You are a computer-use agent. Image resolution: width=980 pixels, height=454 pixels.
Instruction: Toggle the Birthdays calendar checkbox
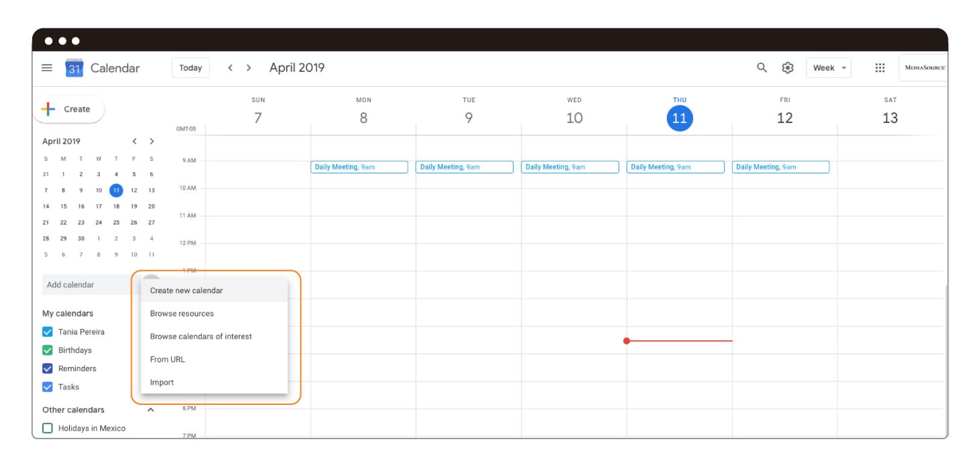[48, 350]
